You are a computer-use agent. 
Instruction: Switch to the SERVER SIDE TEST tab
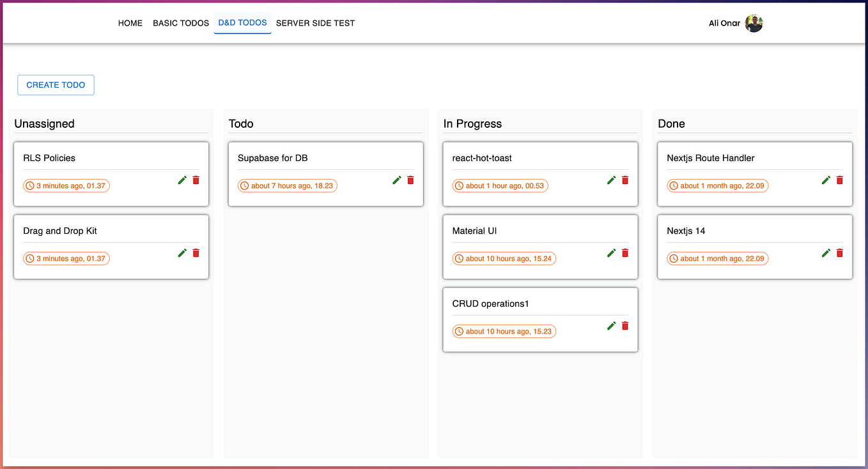click(315, 23)
